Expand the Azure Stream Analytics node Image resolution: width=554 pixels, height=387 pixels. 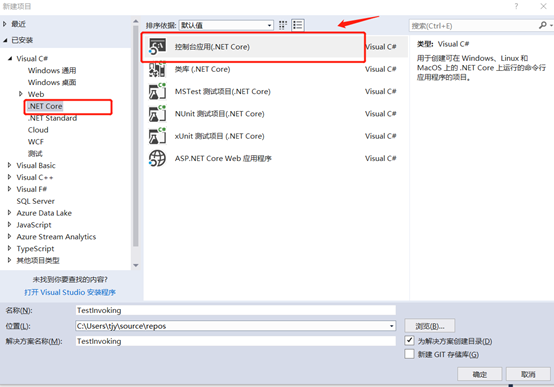point(10,236)
